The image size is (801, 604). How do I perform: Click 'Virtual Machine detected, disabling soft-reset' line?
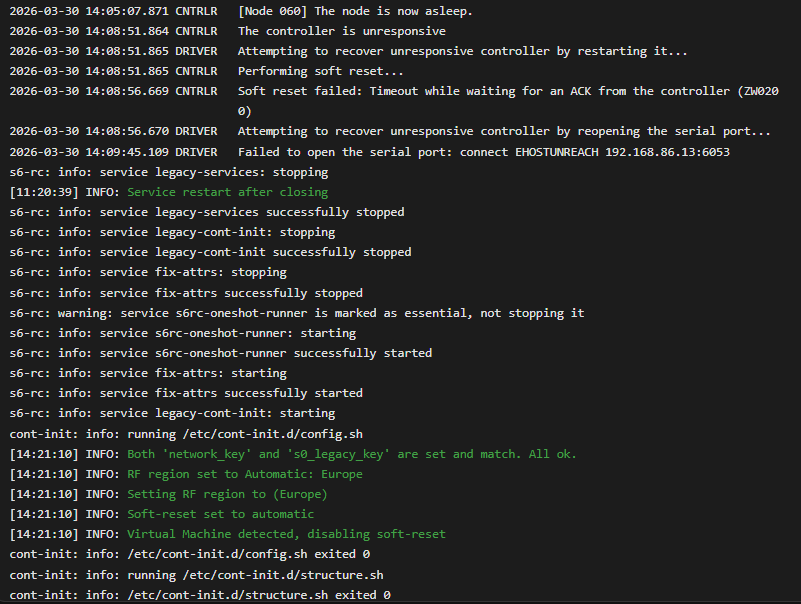click(x=286, y=534)
